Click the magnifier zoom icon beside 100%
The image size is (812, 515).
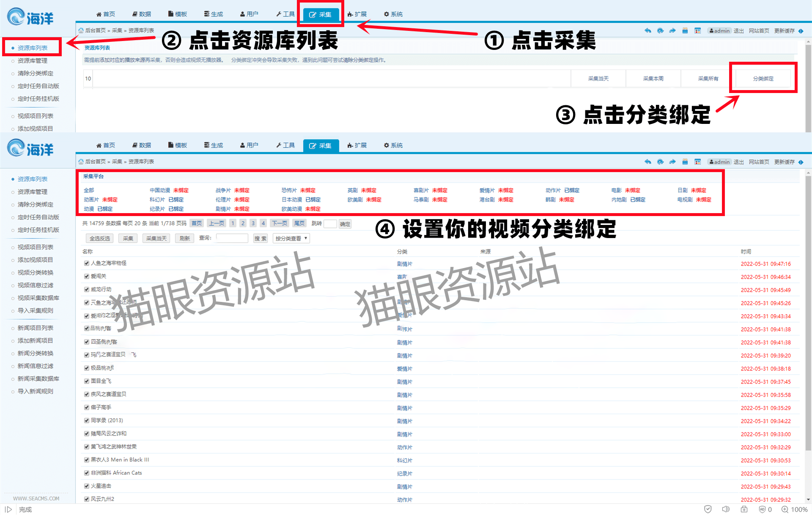(785, 510)
